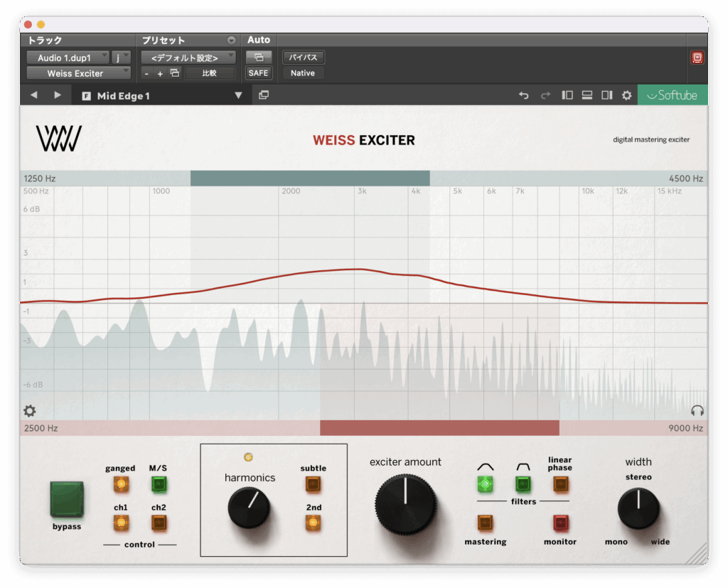Click the preset collection window icon
Image resolution: width=728 pixels, height=588 pixels.
(x=264, y=95)
